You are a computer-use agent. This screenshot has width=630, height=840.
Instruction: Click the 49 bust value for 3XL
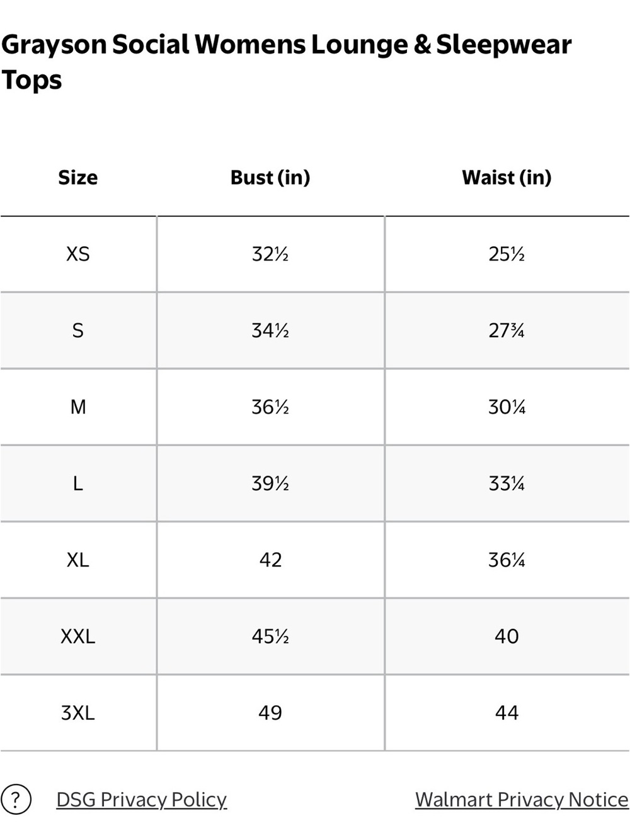point(270,713)
